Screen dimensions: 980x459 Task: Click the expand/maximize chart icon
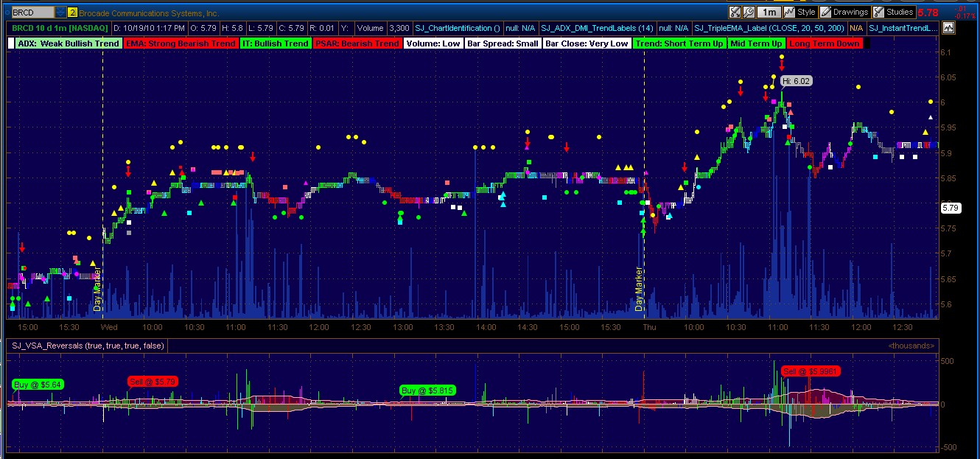735,13
